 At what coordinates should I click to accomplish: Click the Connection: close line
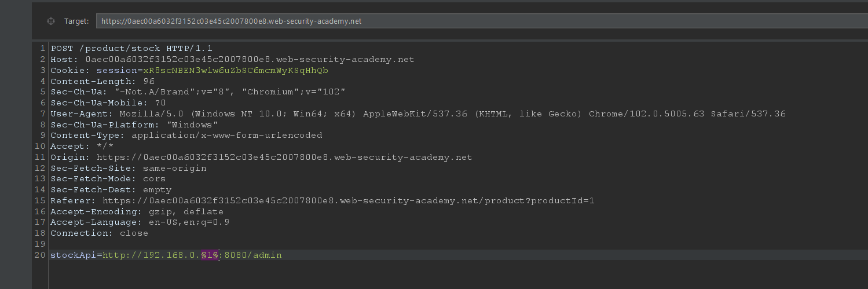pos(99,233)
